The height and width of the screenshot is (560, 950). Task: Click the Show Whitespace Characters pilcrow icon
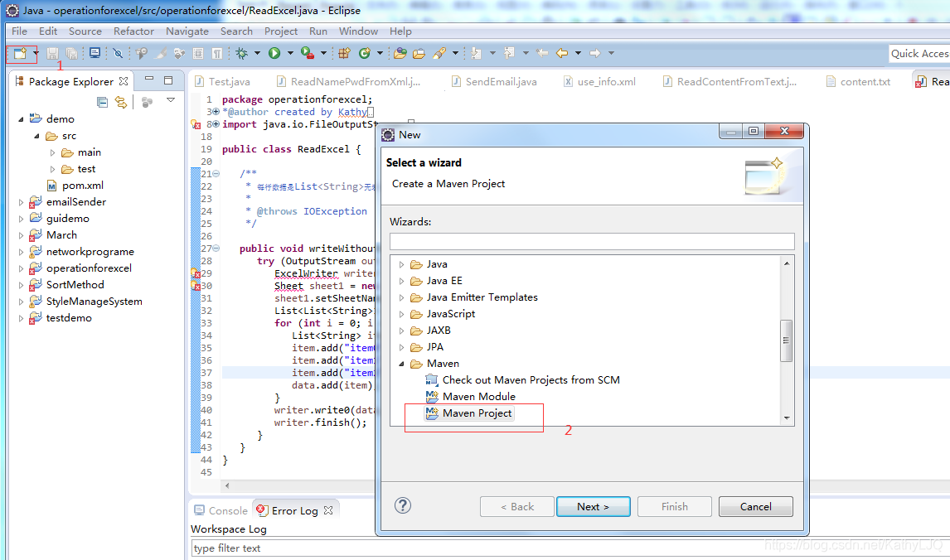coord(217,53)
